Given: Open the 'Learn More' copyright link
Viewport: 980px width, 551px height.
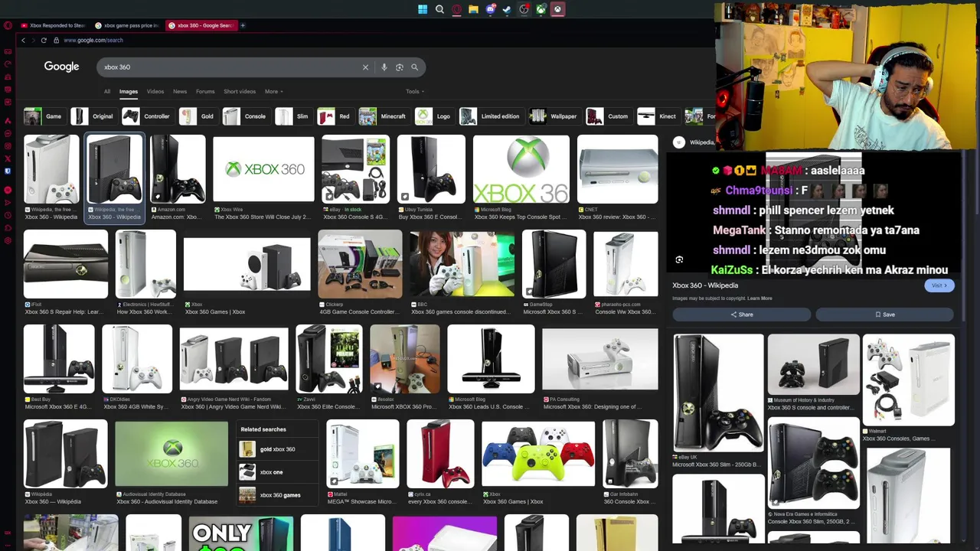Looking at the screenshot, I should point(759,298).
